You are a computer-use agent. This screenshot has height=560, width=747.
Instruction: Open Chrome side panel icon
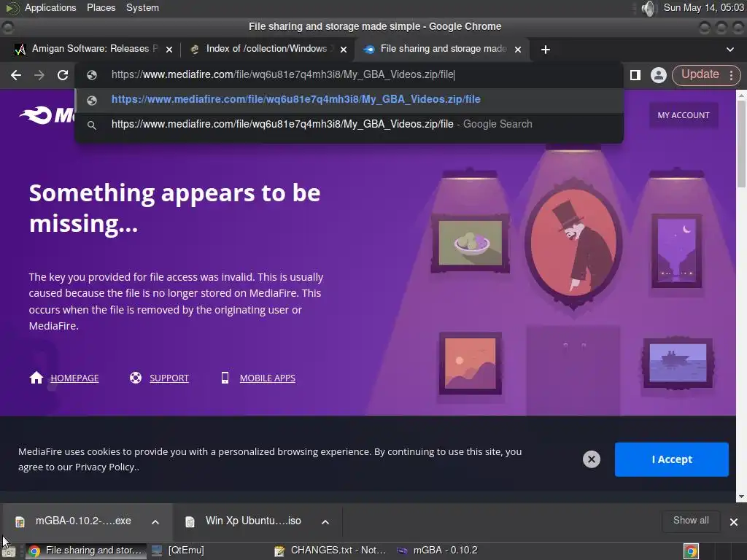click(635, 75)
